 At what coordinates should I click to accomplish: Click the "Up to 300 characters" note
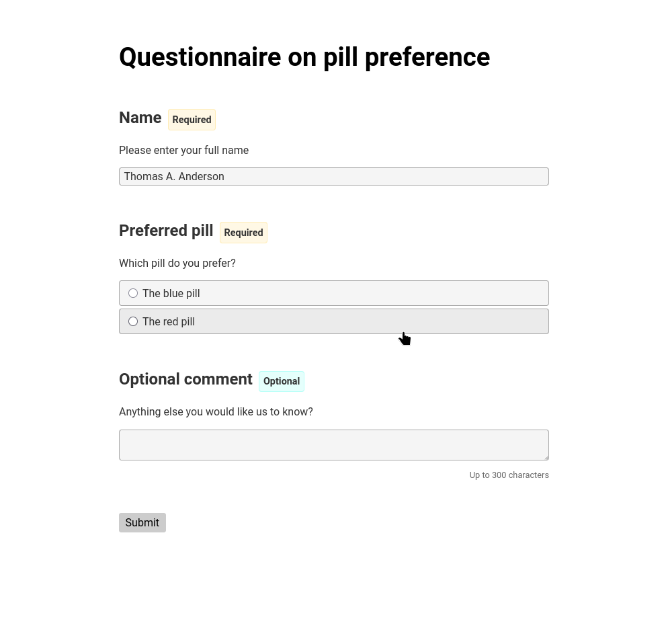pos(509,475)
